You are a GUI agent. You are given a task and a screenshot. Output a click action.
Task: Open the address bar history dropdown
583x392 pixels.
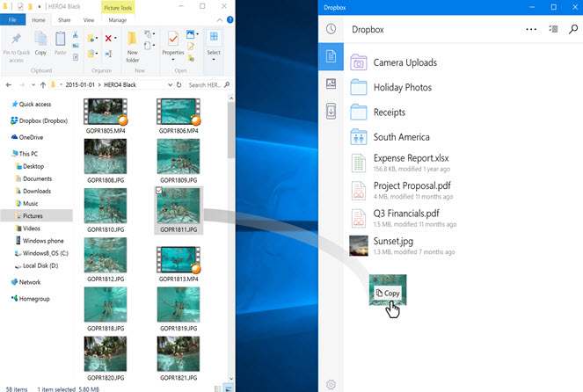pyautogui.click(x=170, y=84)
